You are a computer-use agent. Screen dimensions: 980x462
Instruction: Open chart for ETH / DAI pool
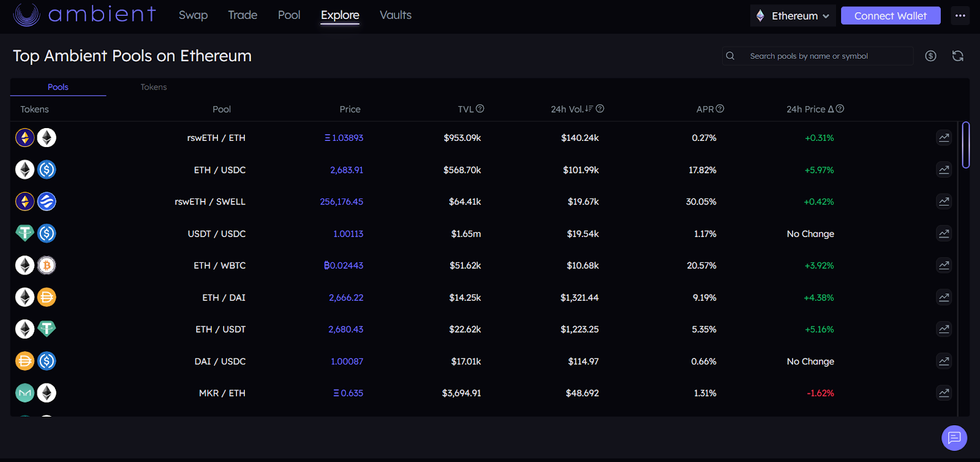[944, 297]
